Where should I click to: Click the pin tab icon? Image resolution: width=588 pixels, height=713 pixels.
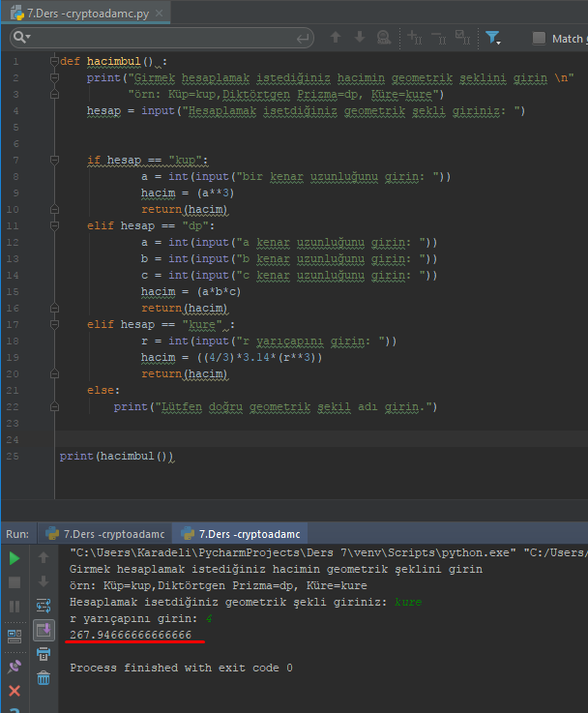click(15, 667)
